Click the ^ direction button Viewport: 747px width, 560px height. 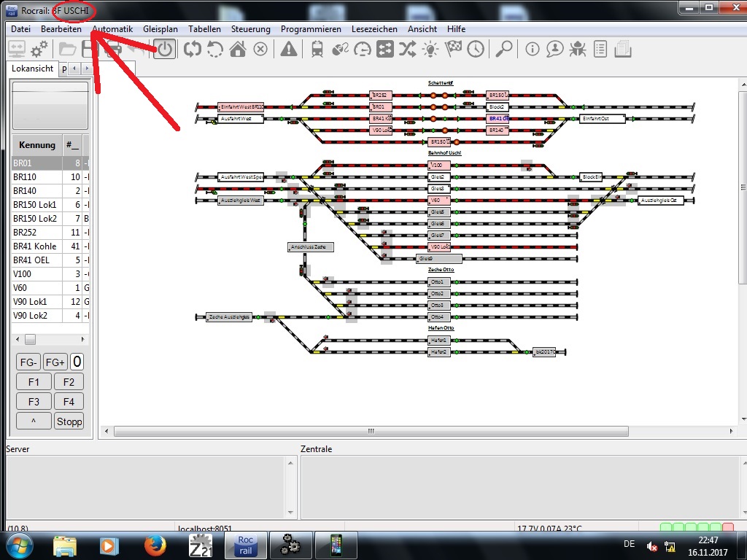click(34, 421)
